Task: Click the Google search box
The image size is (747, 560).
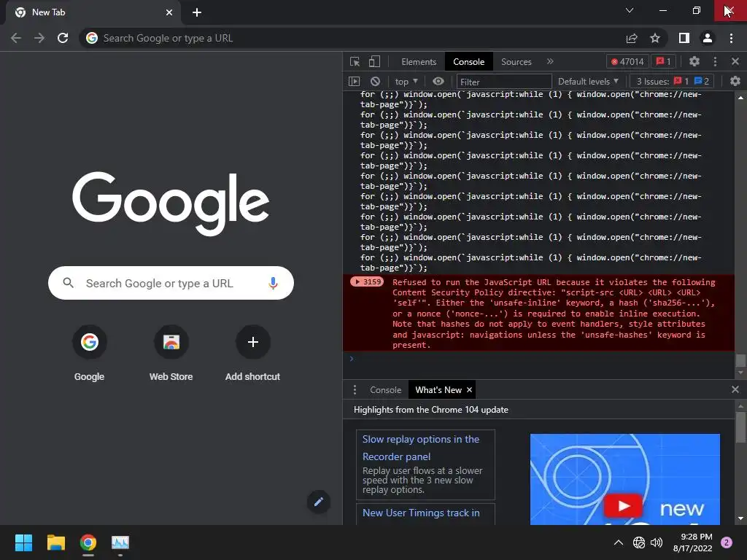Action: pyautogui.click(x=171, y=284)
